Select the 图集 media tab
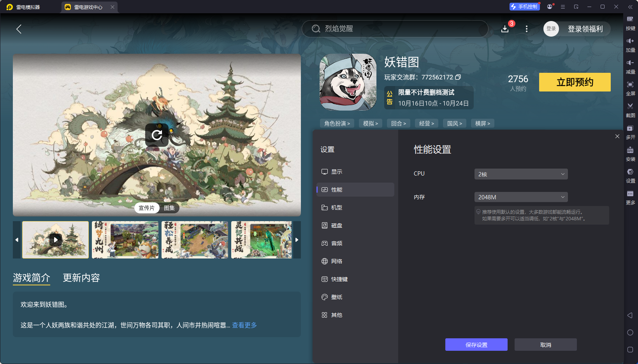Viewport: 638px width, 364px height. coord(169,208)
